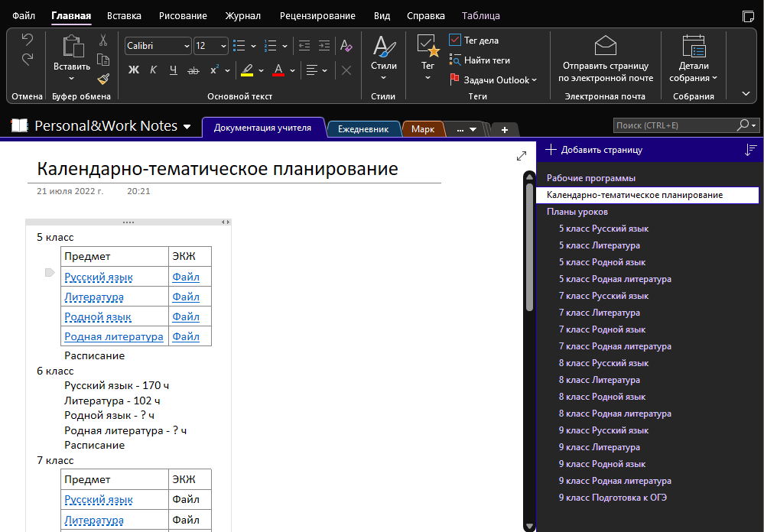The width and height of the screenshot is (764, 532).
Task: Toggle strikethrough formatting
Action: coord(193,70)
